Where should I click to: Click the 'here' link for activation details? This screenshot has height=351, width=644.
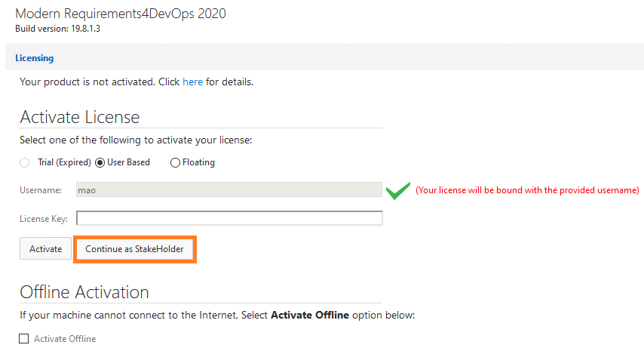[x=192, y=82]
